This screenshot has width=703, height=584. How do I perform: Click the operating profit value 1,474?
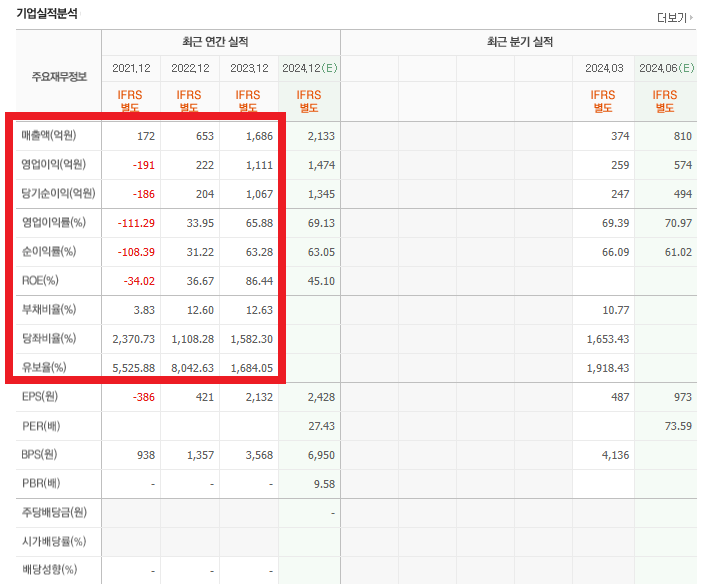click(x=321, y=165)
